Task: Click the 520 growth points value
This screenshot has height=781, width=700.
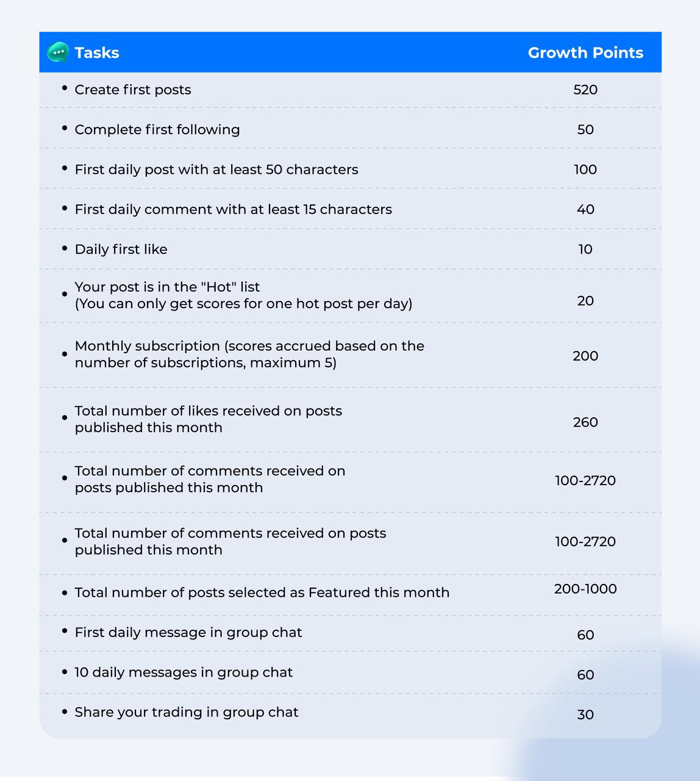Action: pos(585,90)
